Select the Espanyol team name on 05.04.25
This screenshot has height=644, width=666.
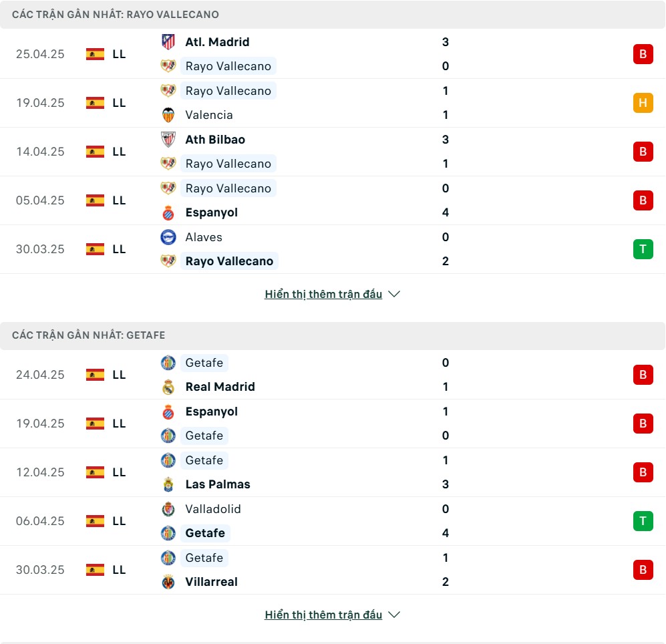pyautogui.click(x=212, y=212)
